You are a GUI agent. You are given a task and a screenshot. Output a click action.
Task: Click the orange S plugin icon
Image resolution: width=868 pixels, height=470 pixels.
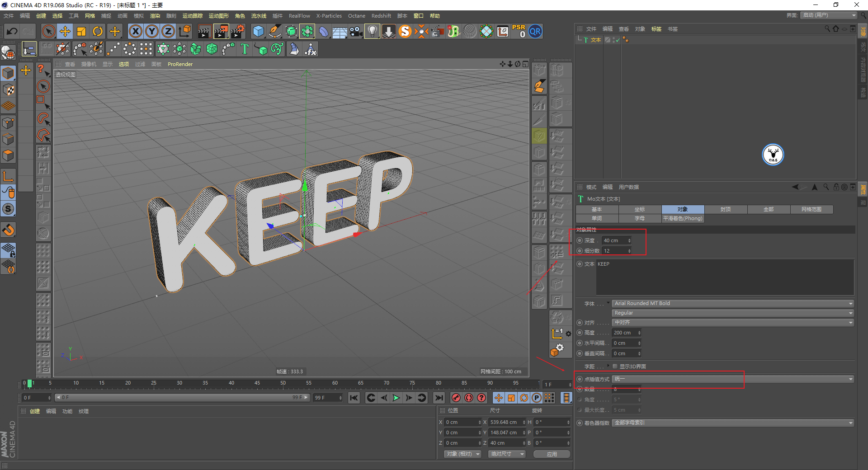pyautogui.click(x=405, y=32)
